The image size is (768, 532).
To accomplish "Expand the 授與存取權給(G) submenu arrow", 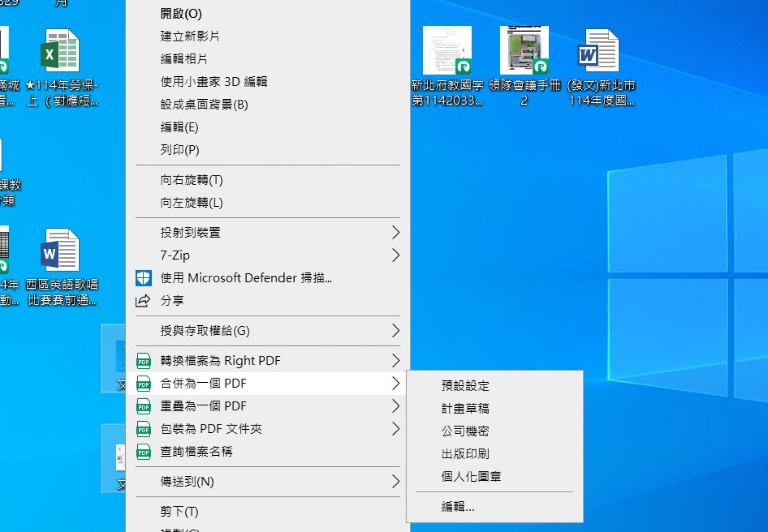I will tap(396, 331).
